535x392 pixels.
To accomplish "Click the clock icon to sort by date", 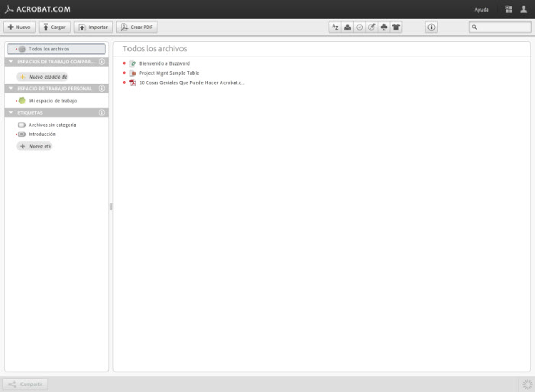I will (x=359, y=27).
